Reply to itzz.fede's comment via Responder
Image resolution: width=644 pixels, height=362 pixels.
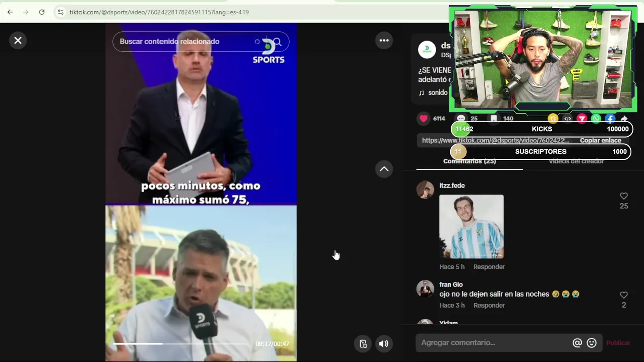tap(489, 267)
